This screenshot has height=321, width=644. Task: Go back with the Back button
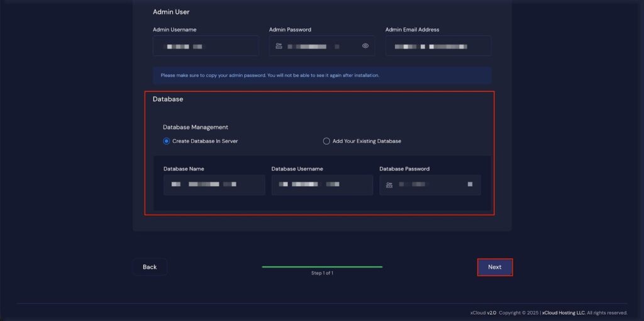pos(150,267)
